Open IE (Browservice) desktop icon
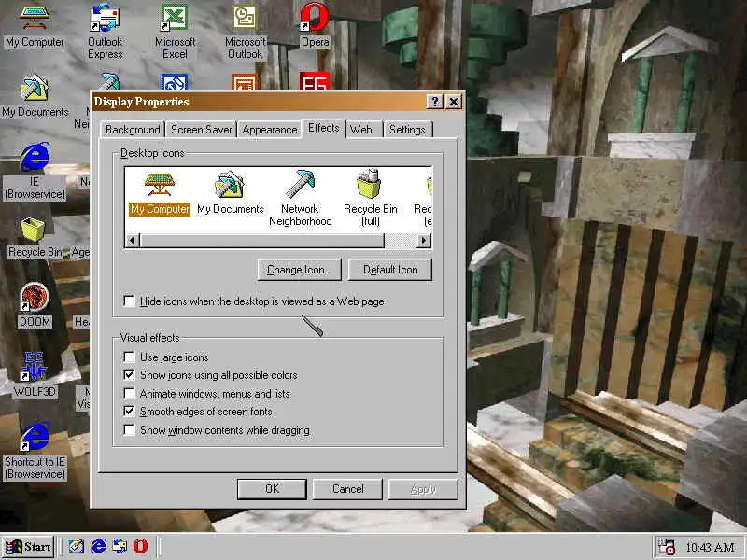Viewport: 747px width, 560px height. click(x=35, y=172)
